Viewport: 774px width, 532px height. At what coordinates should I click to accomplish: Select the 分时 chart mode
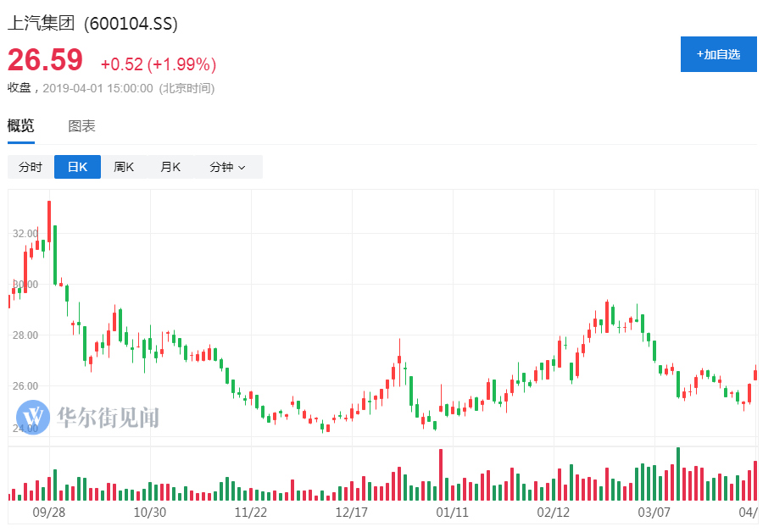tap(31, 167)
